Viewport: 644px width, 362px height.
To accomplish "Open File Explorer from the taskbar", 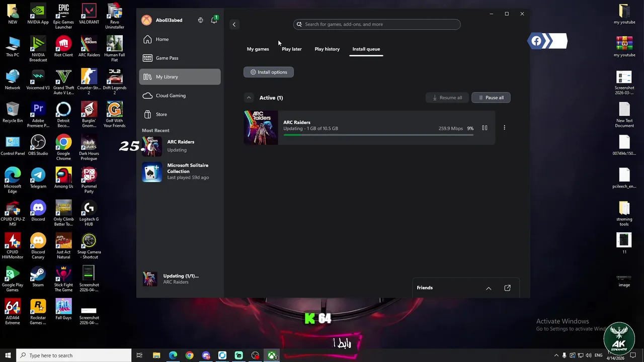I will 156,355.
